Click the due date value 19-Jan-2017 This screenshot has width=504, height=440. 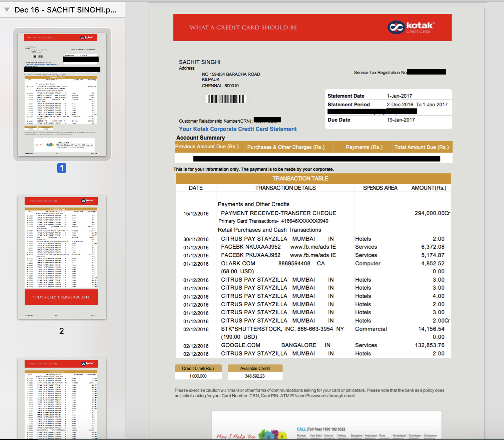point(401,120)
